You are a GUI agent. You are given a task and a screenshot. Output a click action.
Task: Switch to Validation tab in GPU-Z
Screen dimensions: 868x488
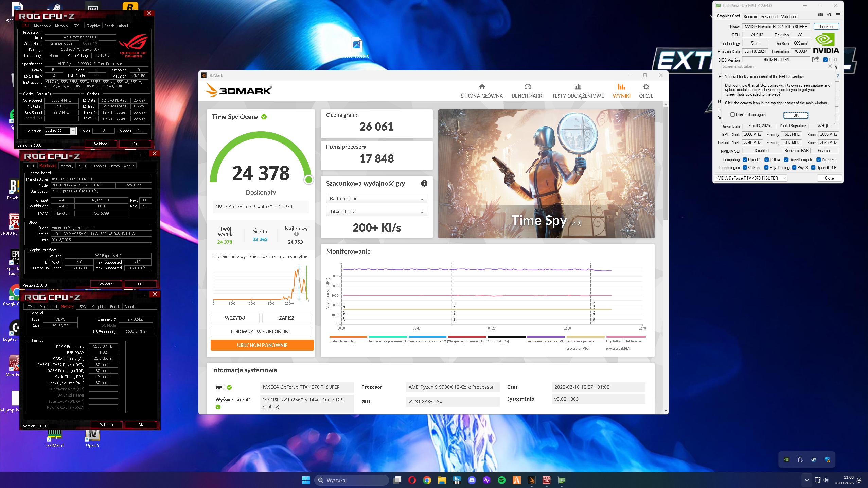click(789, 16)
